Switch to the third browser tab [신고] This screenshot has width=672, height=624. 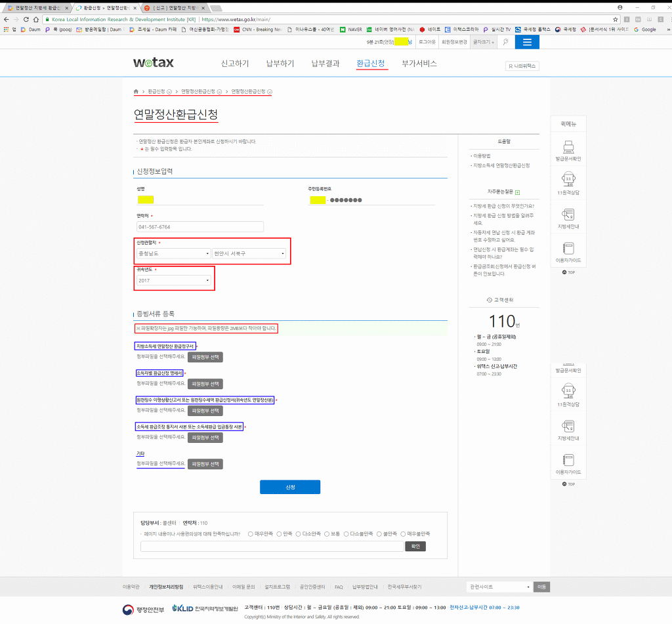[x=175, y=8]
